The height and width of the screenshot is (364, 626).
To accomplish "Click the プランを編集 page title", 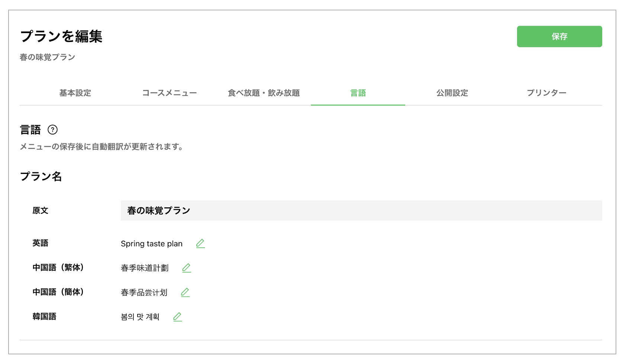I will click(x=62, y=37).
